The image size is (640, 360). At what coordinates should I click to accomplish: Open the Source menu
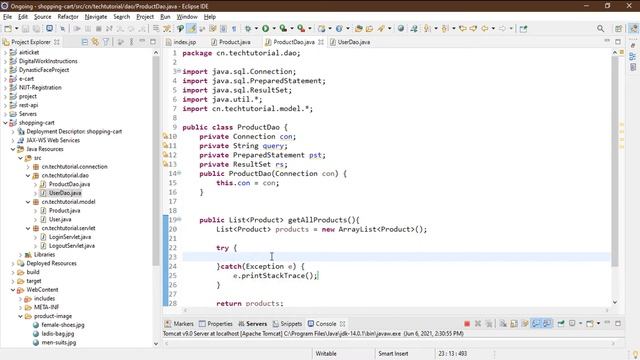pyautogui.click(x=42, y=17)
